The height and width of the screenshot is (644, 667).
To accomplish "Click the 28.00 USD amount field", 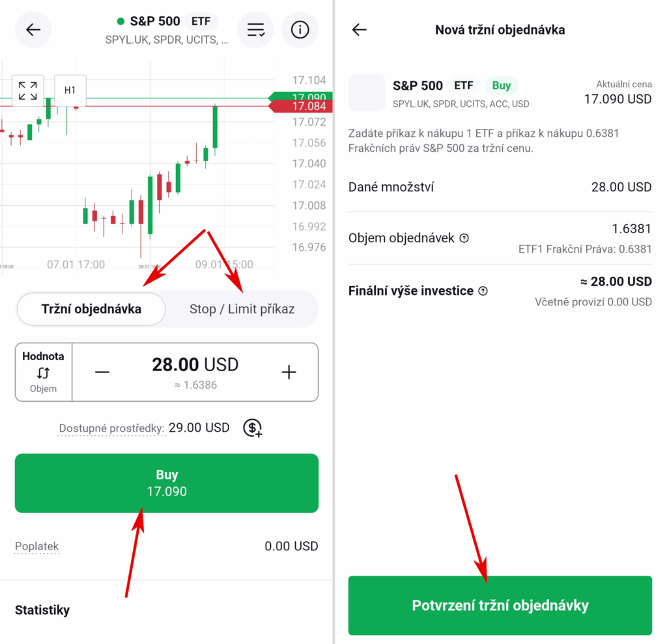I will (x=195, y=365).
